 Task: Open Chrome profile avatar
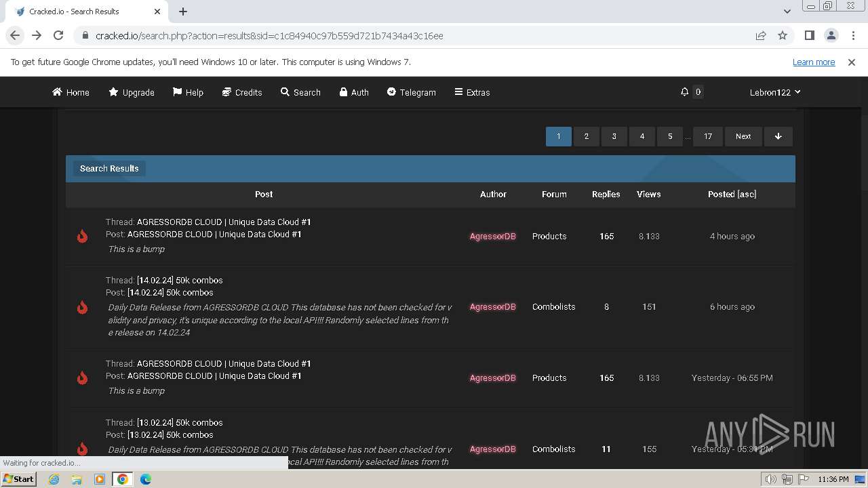[x=831, y=35]
